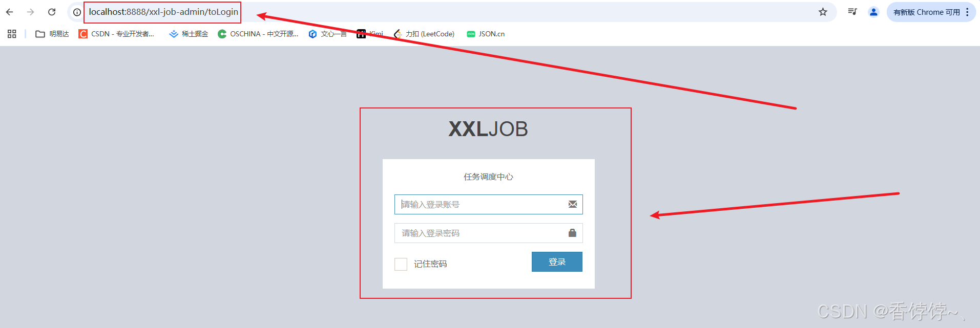Open the CSDN bookmark
Image resolution: width=980 pixels, height=328 pixels.
116,34
